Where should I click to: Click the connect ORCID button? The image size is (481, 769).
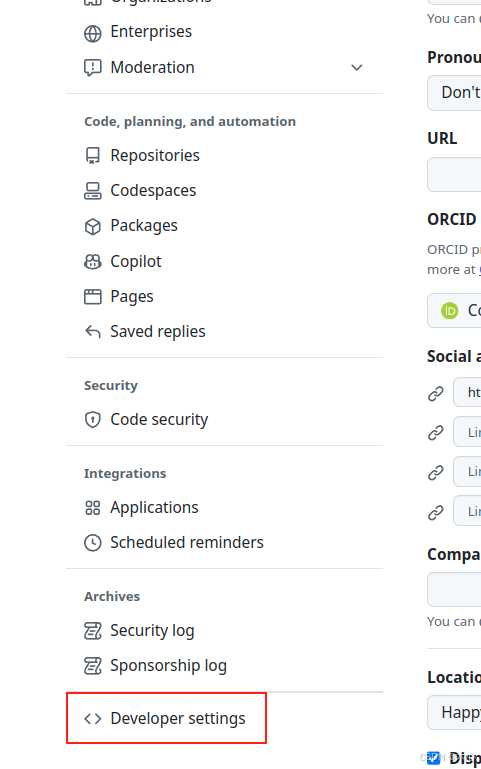pos(454,310)
